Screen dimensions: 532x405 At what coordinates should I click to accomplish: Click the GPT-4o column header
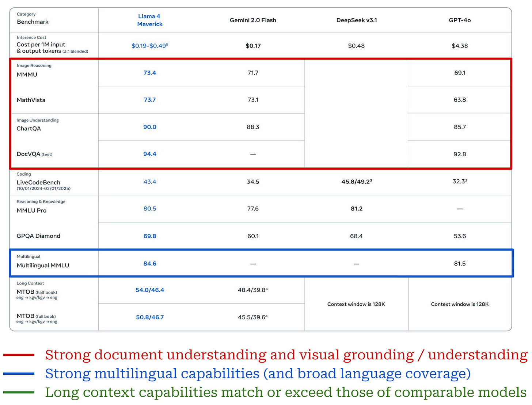click(x=460, y=20)
